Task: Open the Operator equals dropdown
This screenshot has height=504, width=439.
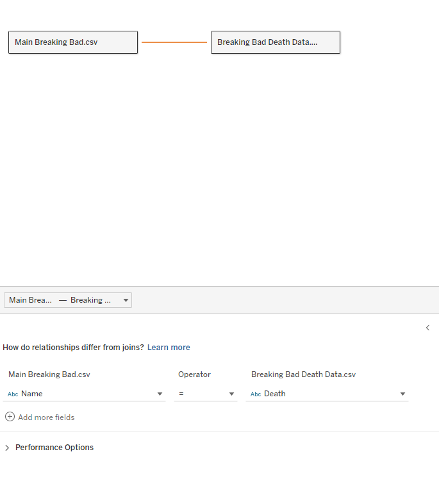Action: [x=206, y=394]
